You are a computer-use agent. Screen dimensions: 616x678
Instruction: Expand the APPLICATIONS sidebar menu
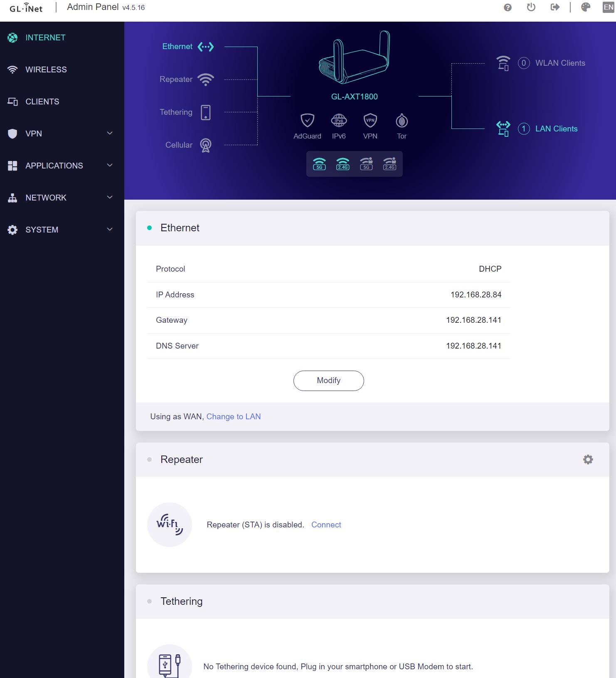pyautogui.click(x=62, y=166)
